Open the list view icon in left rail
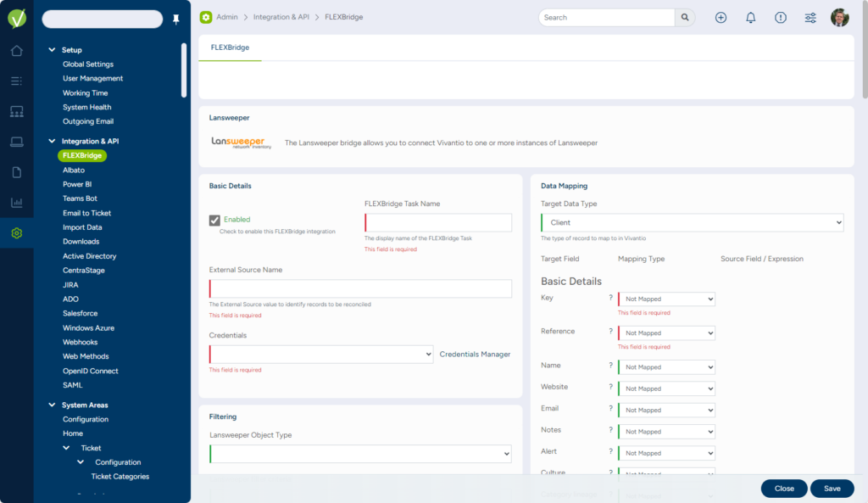 pos(16,81)
